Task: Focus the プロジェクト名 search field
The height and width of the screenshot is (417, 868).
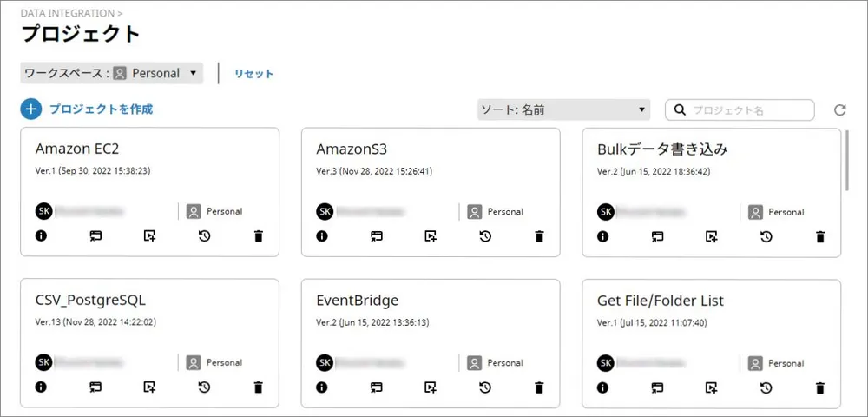Action: point(746,110)
